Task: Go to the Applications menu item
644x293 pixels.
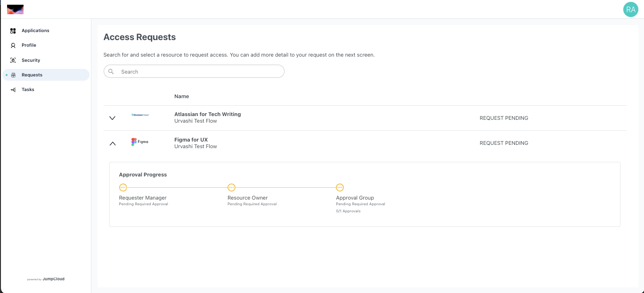Action: [35, 31]
